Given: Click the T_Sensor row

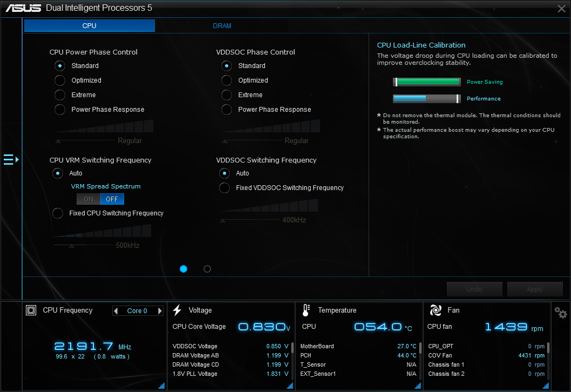Looking at the screenshot, I should click(x=358, y=364).
